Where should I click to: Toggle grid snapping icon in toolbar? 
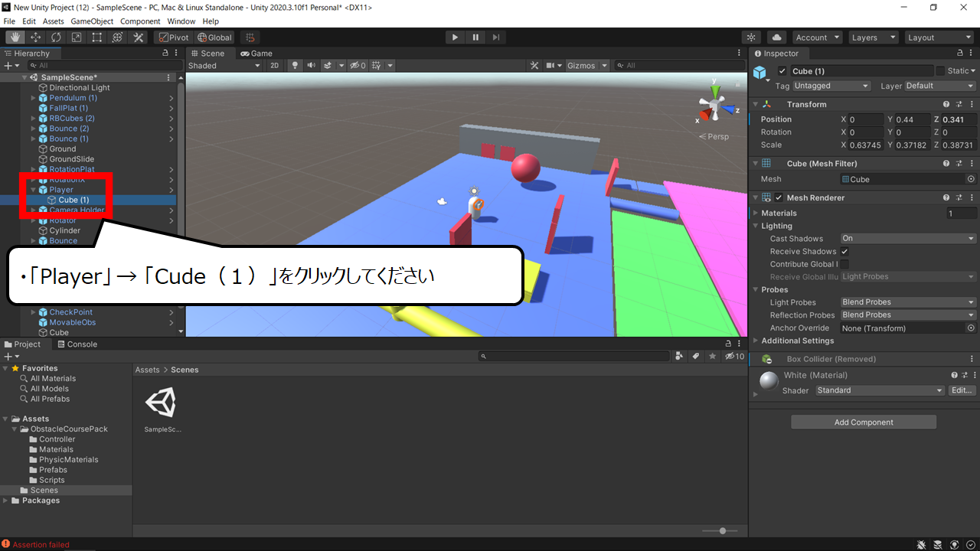[250, 37]
